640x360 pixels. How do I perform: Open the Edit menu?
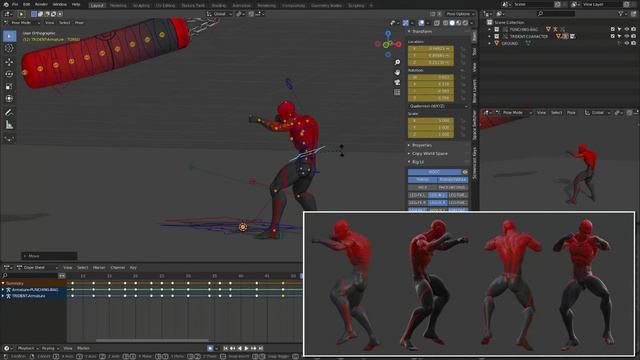click(x=27, y=4)
